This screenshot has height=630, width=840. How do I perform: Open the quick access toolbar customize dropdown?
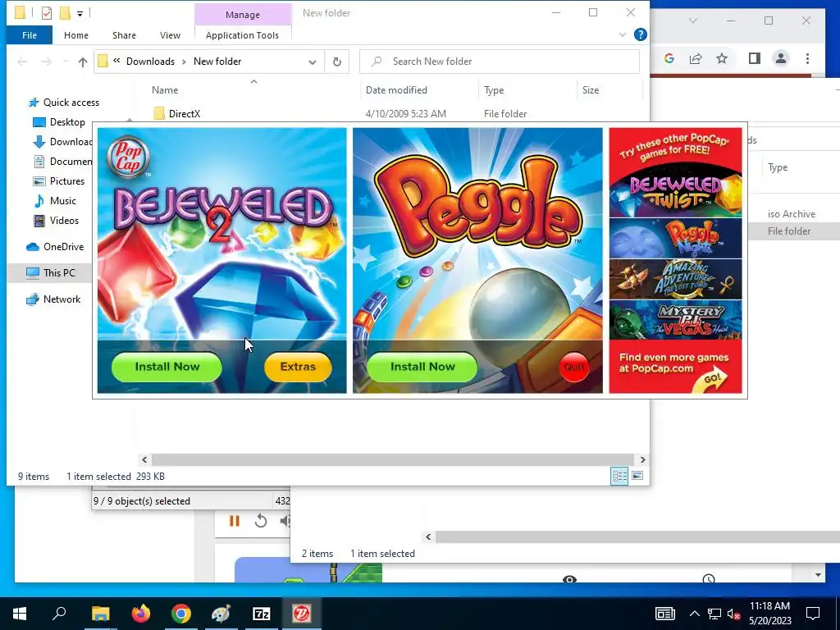[x=80, y=13]
